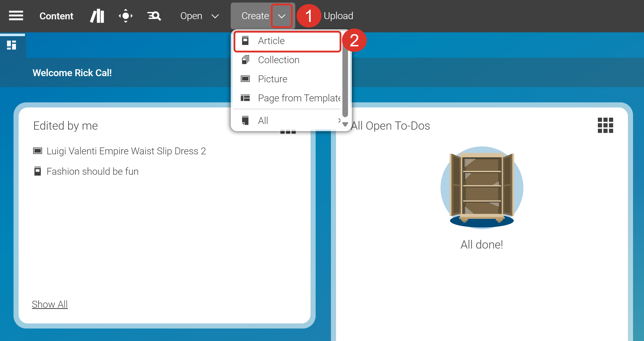Viewport: 644px width, 341px height.
Task: Click the Article document icon in menu
Action: [245, 41]
